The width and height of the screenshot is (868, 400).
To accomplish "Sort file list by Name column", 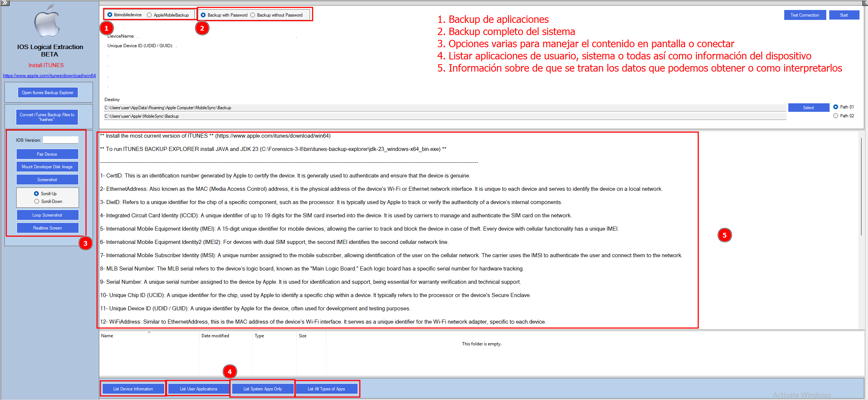I will pyautogui.click(x=149, y=336).
